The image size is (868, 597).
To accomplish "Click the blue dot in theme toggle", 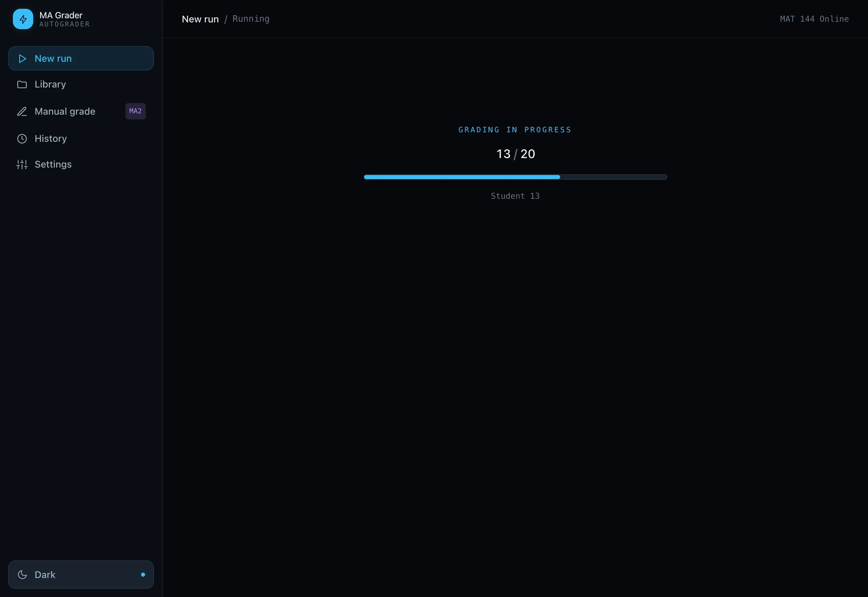I will (x=143, y=575).
